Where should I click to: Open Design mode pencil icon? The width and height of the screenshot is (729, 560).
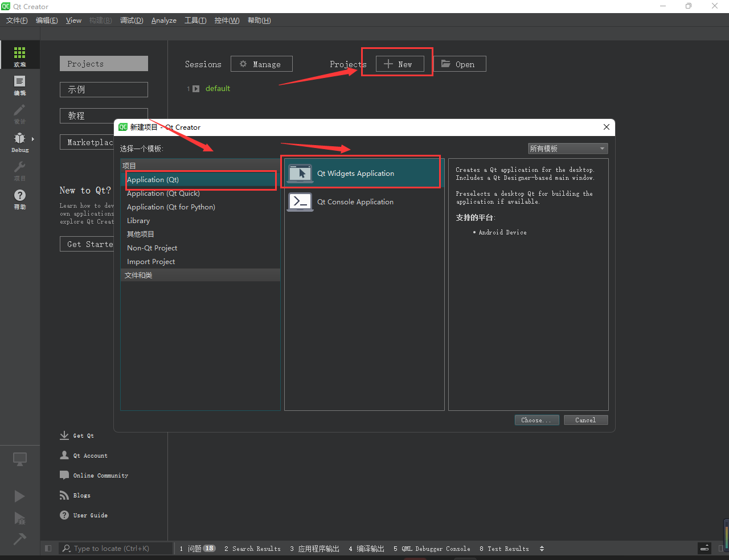point(20,110)
